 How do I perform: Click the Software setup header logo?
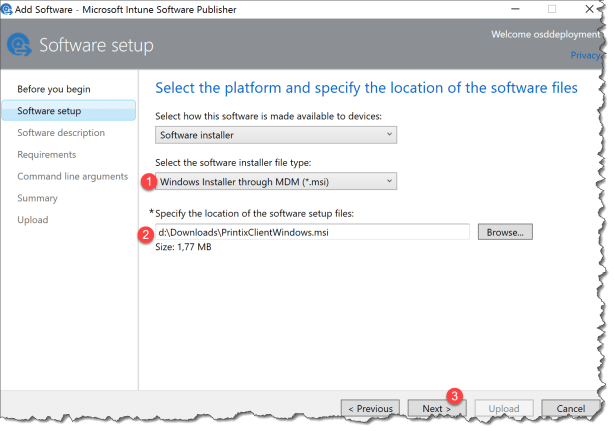point(19,46)
